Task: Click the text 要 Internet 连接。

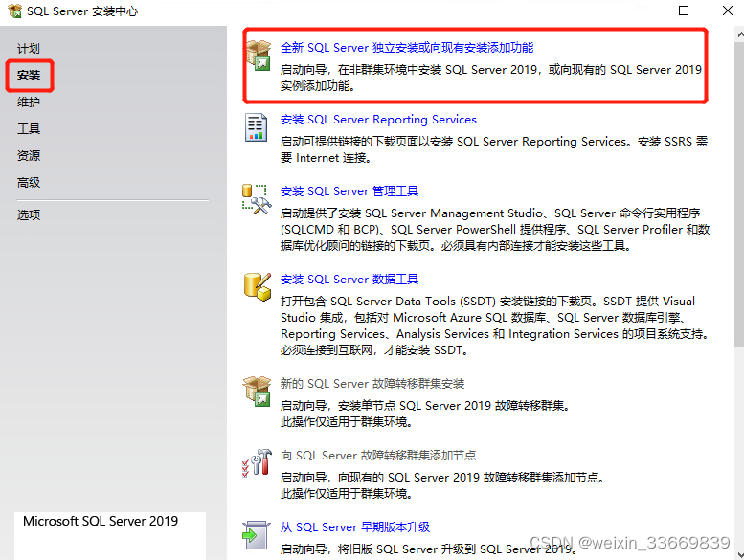Action: coord(326,158)
